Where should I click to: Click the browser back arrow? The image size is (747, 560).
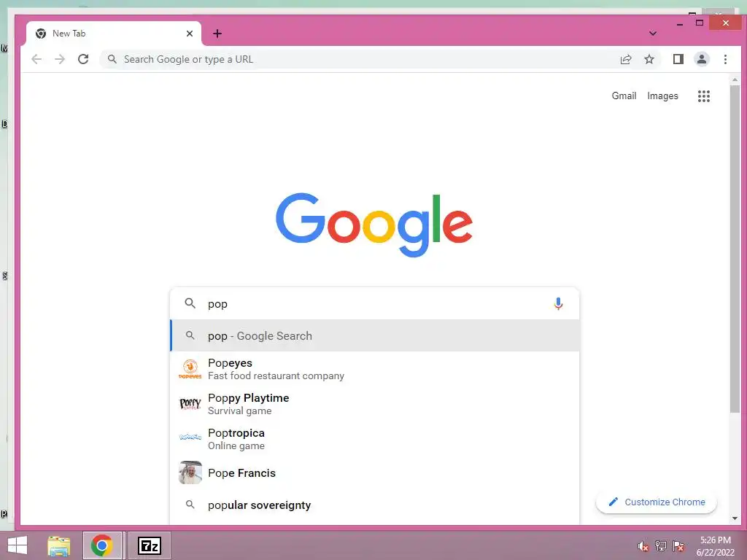pyautogui.click(x=36, y=59)
